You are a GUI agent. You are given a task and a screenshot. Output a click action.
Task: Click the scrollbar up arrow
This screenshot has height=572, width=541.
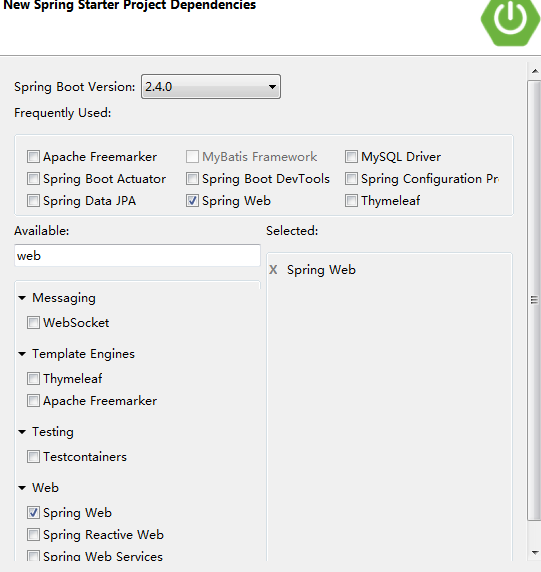[535, 71]
